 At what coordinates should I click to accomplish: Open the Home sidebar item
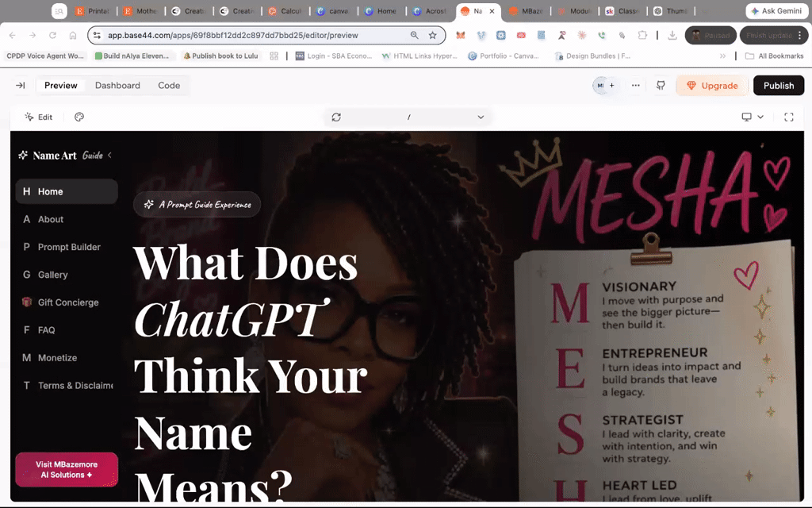[67, 192]
